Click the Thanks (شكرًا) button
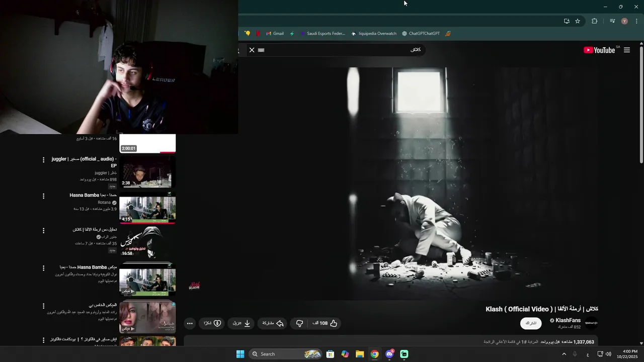 coord(212,323)
